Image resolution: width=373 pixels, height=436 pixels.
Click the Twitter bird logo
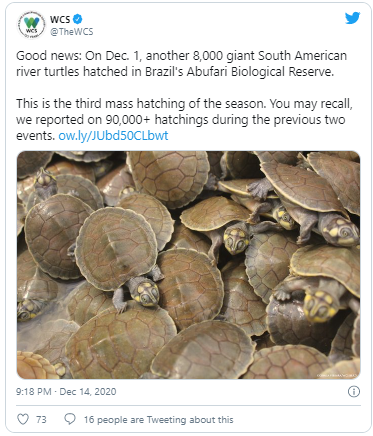point(352,18)
